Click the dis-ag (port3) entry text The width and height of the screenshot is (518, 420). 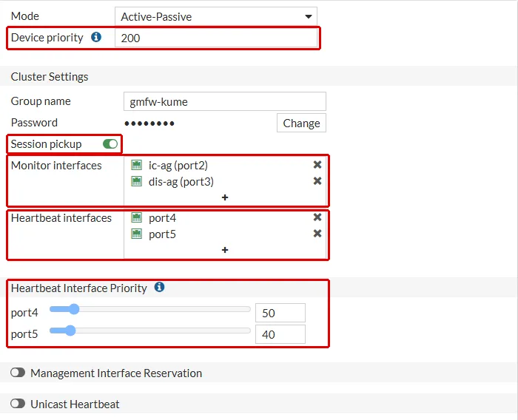tap(181, 182)
